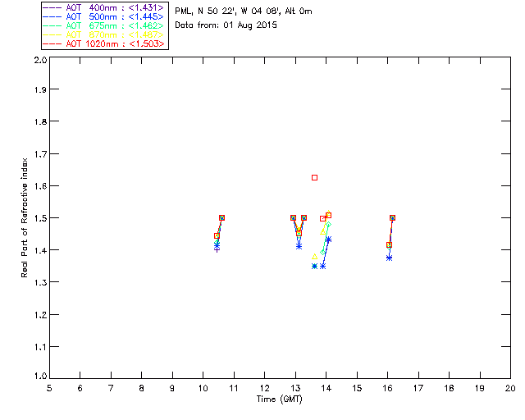Screen dimensions: 525x420
Task: Select the 'PML, N 50 22', W 04 08'' site text
Action: click(x=228, y=11)
